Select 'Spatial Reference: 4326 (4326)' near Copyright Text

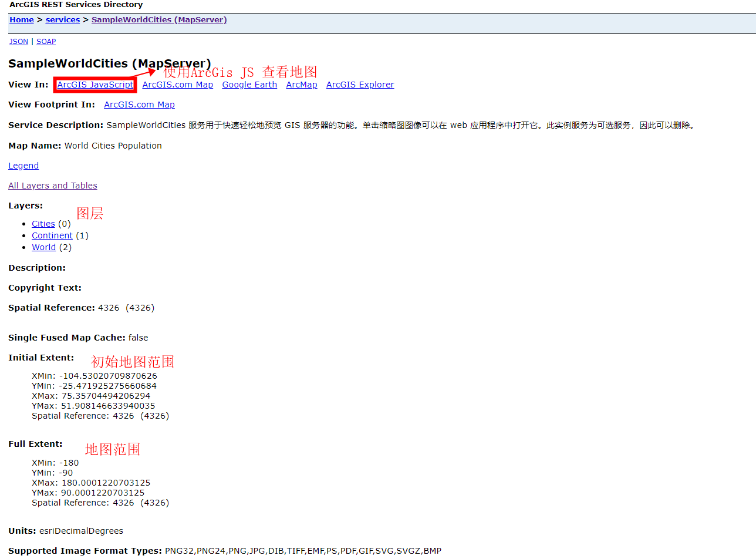(x=82, y=308)
